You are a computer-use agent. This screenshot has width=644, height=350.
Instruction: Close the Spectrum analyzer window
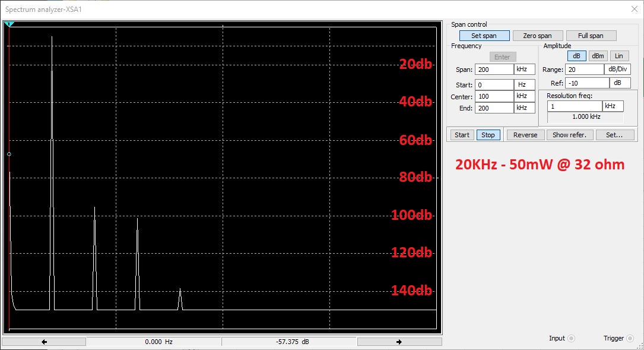coord(634,9)
